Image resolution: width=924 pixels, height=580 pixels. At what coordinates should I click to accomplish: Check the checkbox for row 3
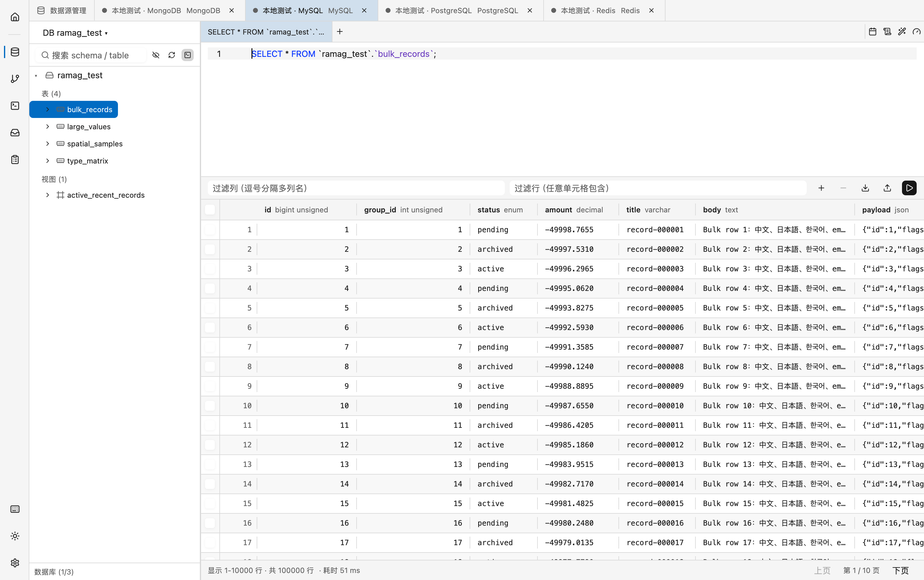(x=210, y=269)
